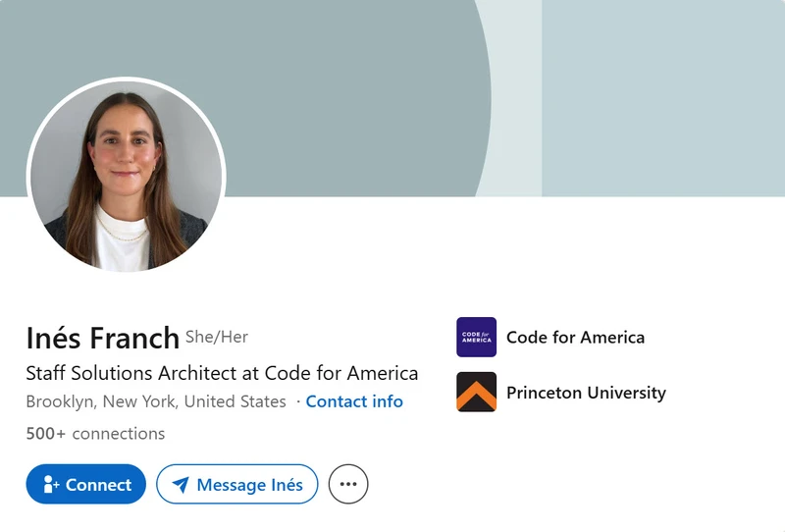
Task: Click the Connect button label
Action: (99, 485)
